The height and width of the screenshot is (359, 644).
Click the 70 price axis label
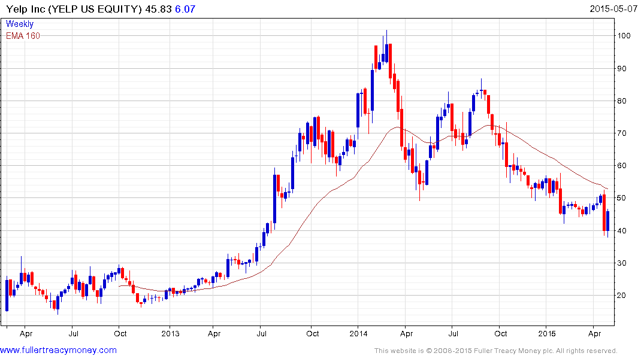[x=622, y=133]
